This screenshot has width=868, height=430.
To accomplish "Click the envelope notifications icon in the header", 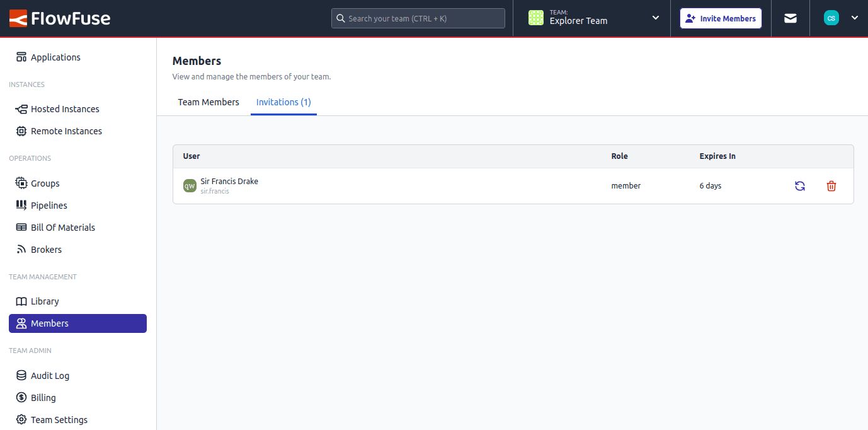I will pos(790,18).
